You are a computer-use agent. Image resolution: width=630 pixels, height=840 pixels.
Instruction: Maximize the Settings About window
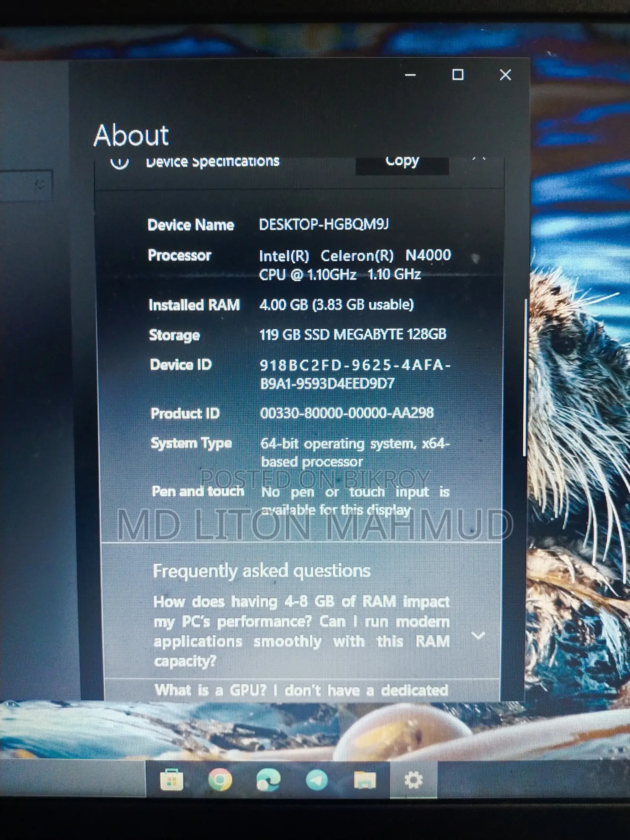point(458,74)
